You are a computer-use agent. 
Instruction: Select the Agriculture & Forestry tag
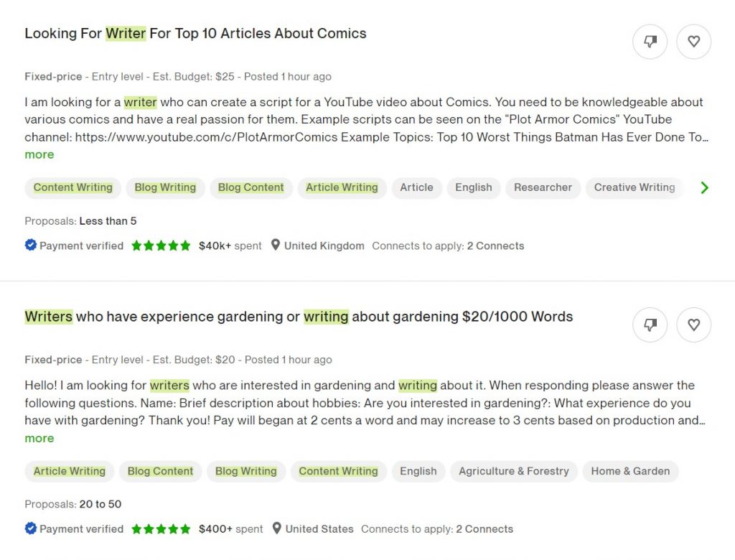pyautogui.click(x=513, y=471)
